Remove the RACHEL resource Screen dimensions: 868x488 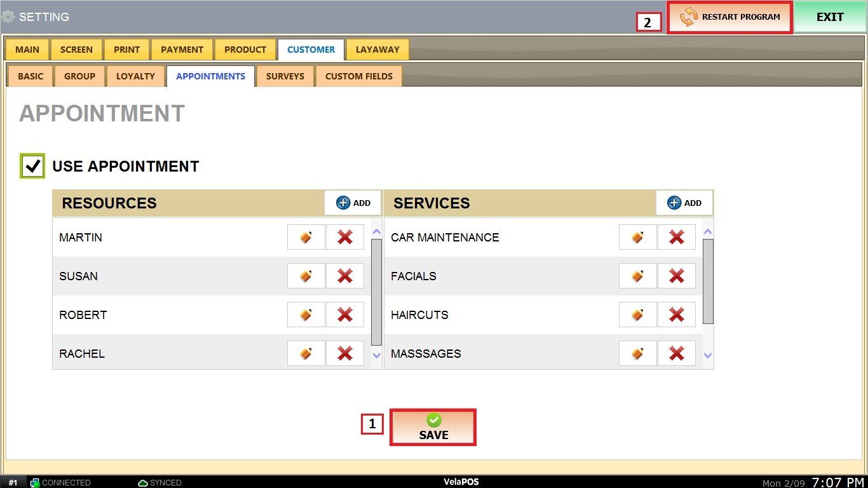pyautogui.click(x=344, y=353)
